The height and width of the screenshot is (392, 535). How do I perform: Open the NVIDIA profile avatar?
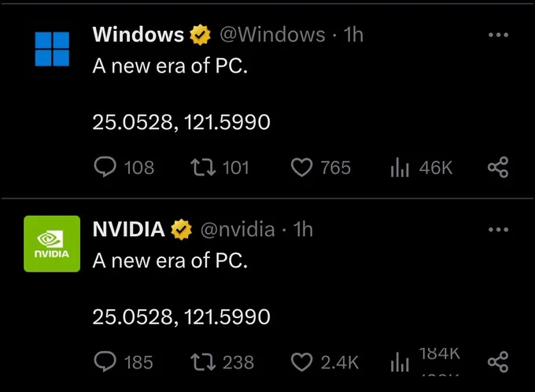point(52,244)
